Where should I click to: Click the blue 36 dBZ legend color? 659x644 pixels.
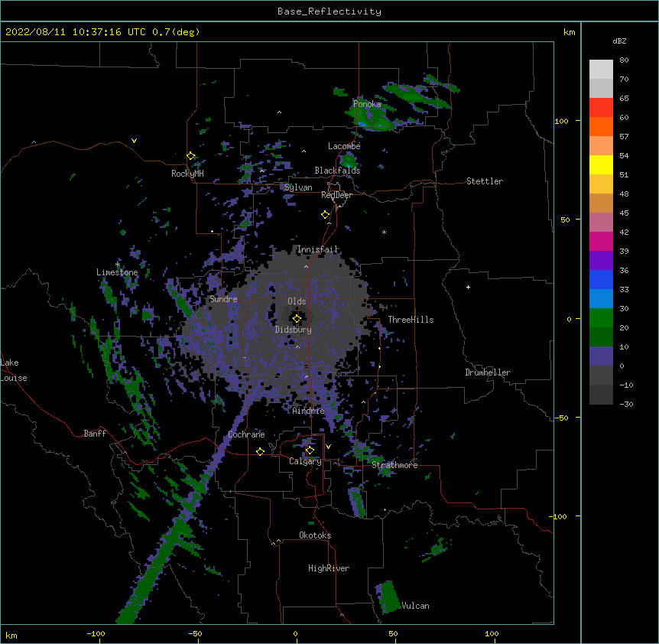[601, 279]
